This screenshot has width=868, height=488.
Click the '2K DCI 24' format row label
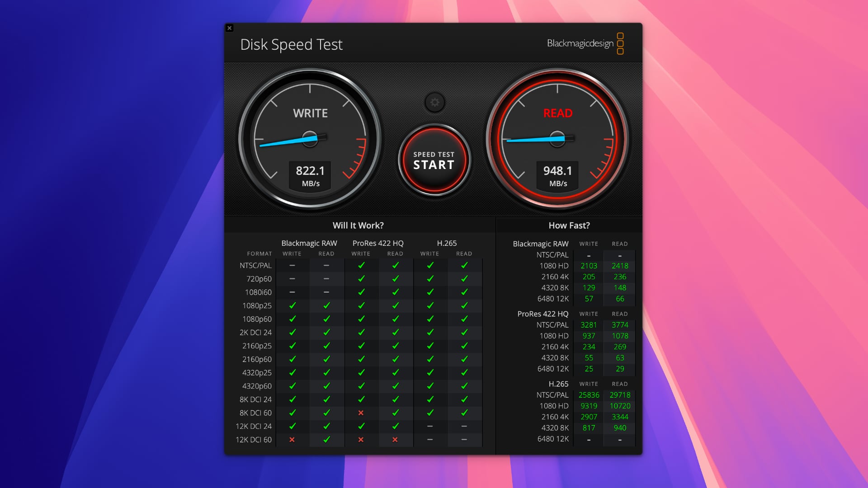pos(255,333)
